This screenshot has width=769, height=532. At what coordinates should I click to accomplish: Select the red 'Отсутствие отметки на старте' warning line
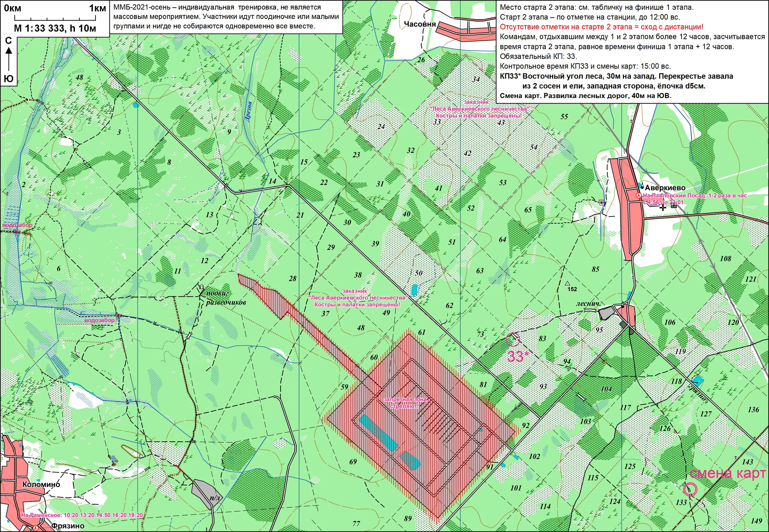tap(602, 27)
